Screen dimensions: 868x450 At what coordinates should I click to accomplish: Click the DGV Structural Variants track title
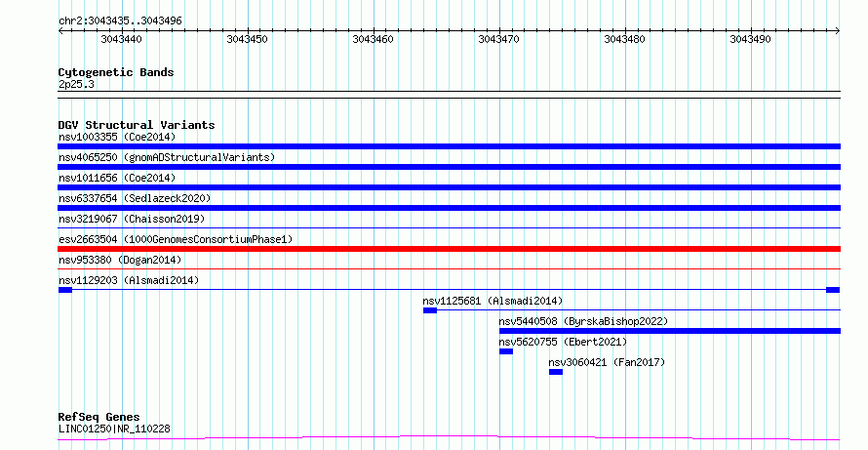point(137,125)
